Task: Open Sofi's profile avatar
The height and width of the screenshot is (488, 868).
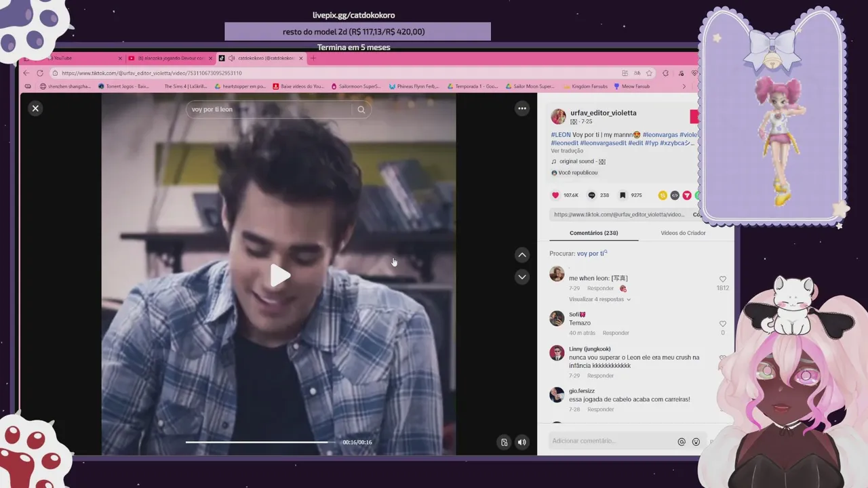Action: click(557, 319)
